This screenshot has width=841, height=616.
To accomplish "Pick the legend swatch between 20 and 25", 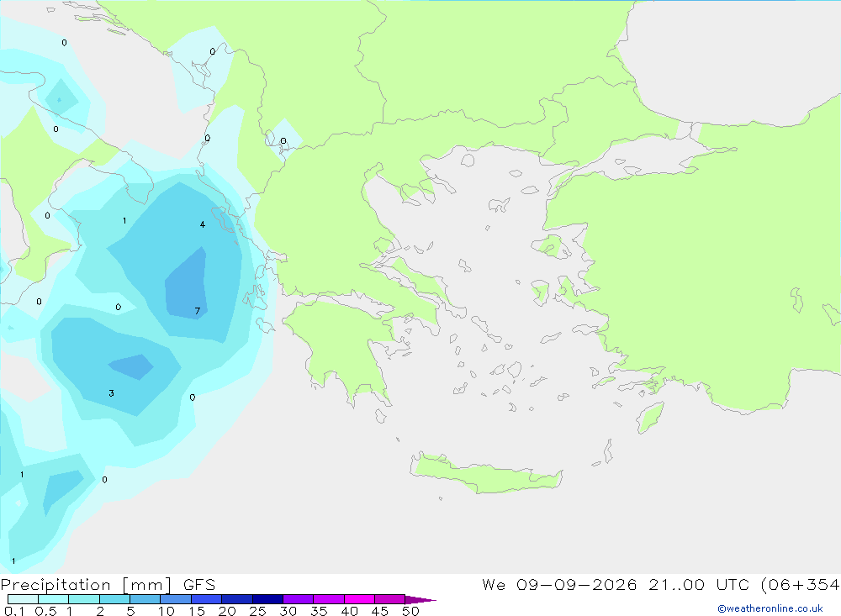I will coord(236,599).
